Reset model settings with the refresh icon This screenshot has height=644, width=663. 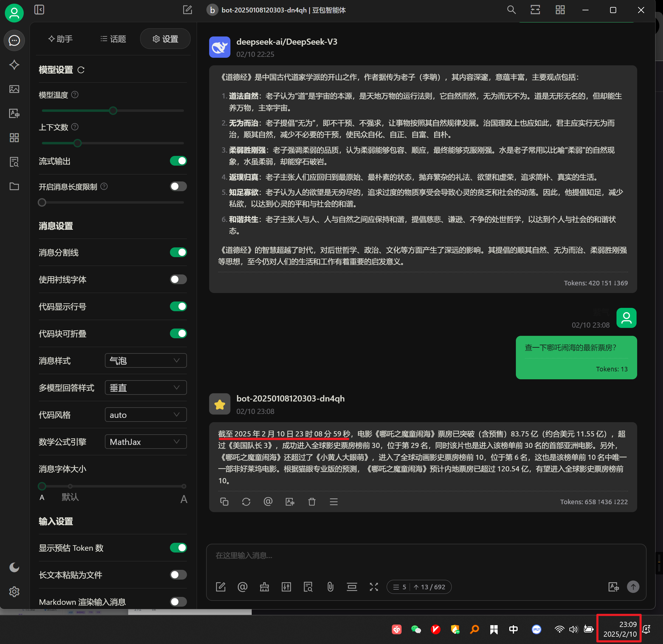(81, 70)
